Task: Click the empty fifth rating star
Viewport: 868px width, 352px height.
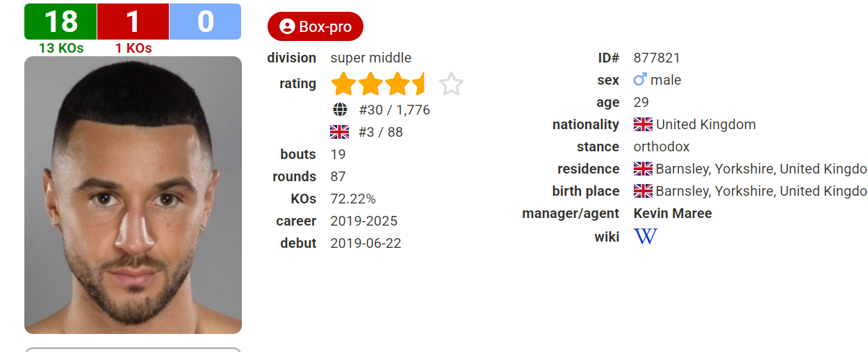Action: click(x=452, y=84)
